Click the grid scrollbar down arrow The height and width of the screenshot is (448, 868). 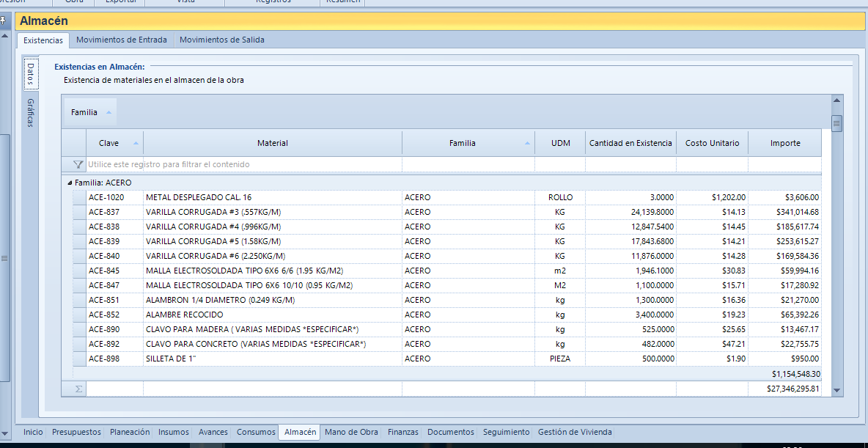click(836, 391)
